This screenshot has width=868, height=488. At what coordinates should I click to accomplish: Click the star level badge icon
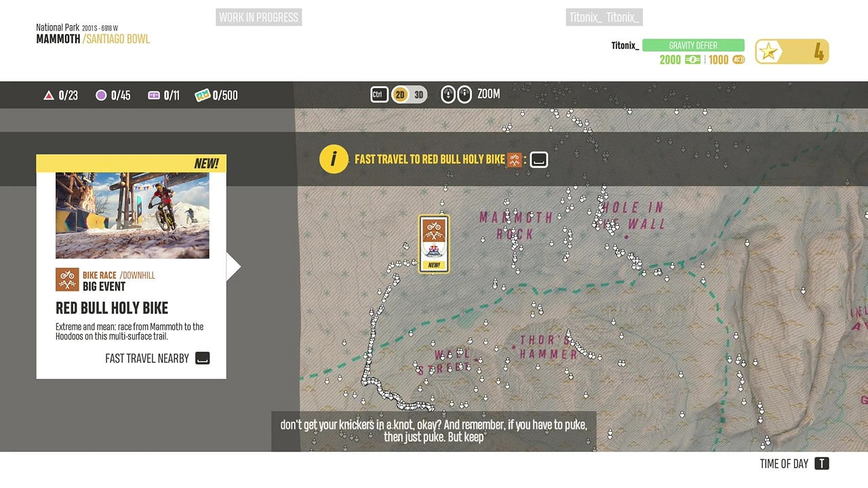click(769, 52)
